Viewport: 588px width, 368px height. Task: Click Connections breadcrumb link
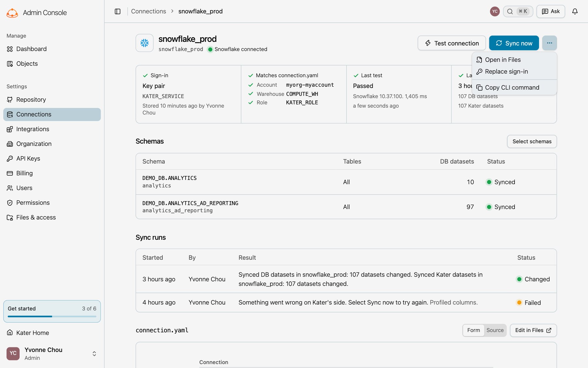point(148,11)
